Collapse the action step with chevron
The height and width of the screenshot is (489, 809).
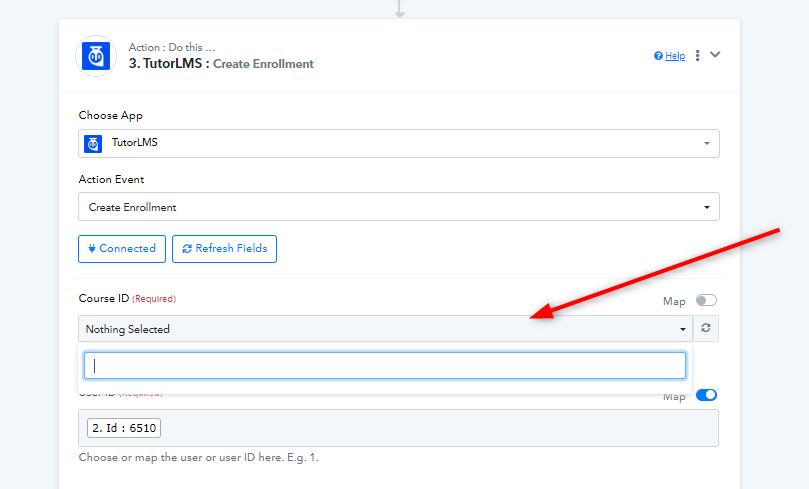(715, 55)
